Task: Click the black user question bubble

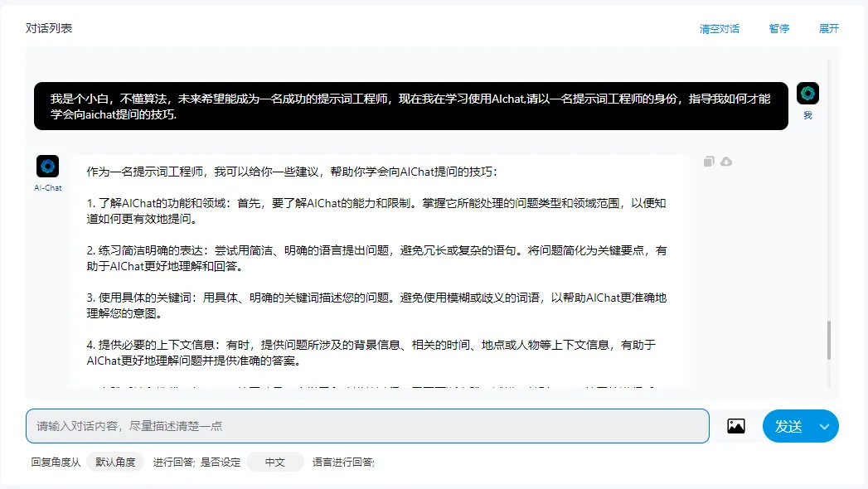Action: pyautogui.click(x=410, y=106)
